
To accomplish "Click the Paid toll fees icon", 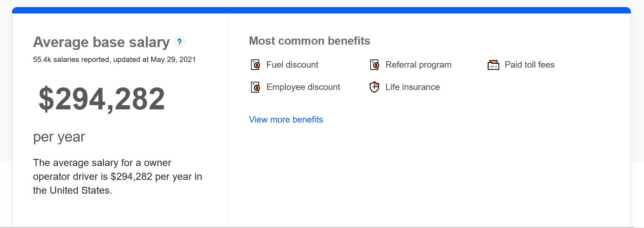I will pyautogui.click(x=493, y=65).
